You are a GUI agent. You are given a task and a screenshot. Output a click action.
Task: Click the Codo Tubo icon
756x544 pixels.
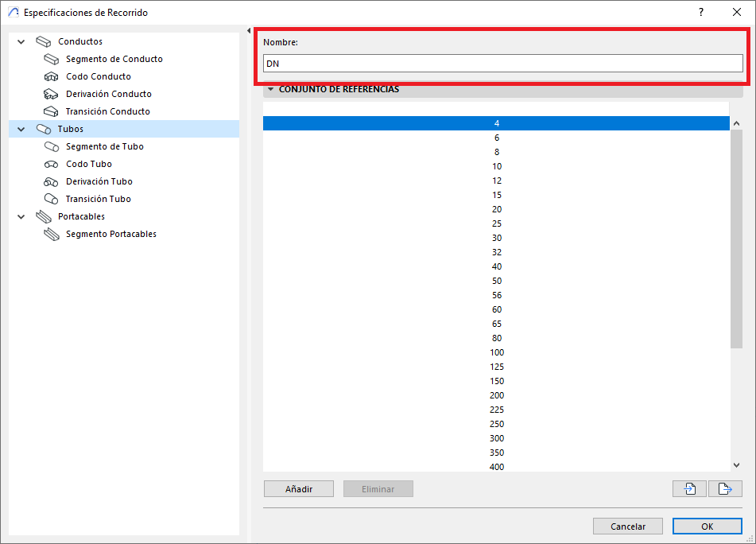coord(52,165)
